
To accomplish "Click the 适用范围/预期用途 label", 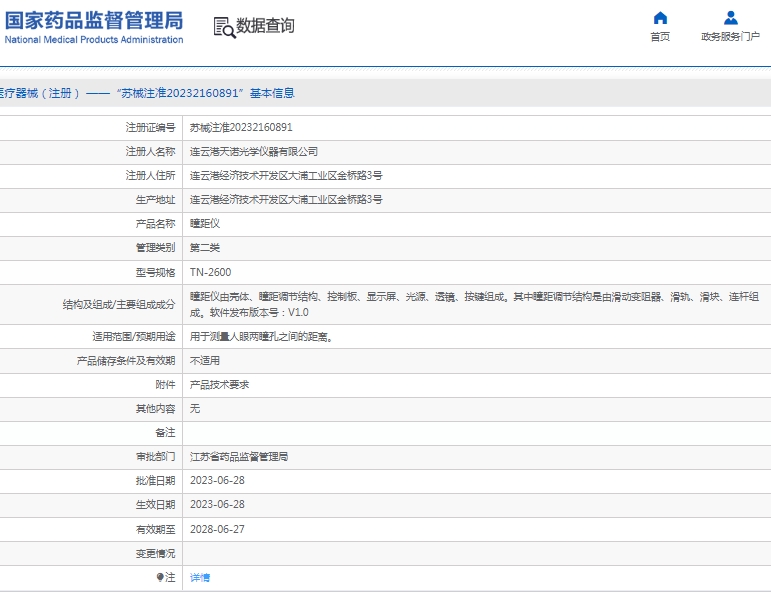I will coord(134,337).
